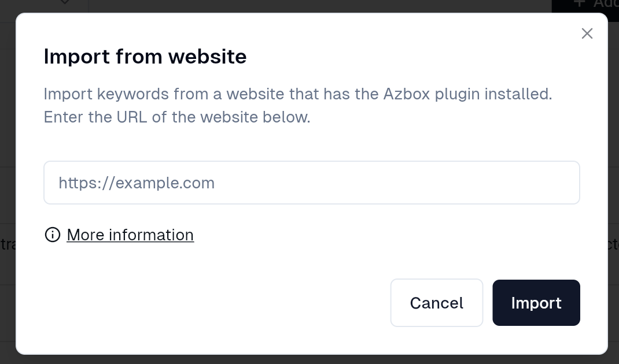Click the plus icon on the Add button
Viewport: 619px width, 364px height.
click(x=580, y=3)
